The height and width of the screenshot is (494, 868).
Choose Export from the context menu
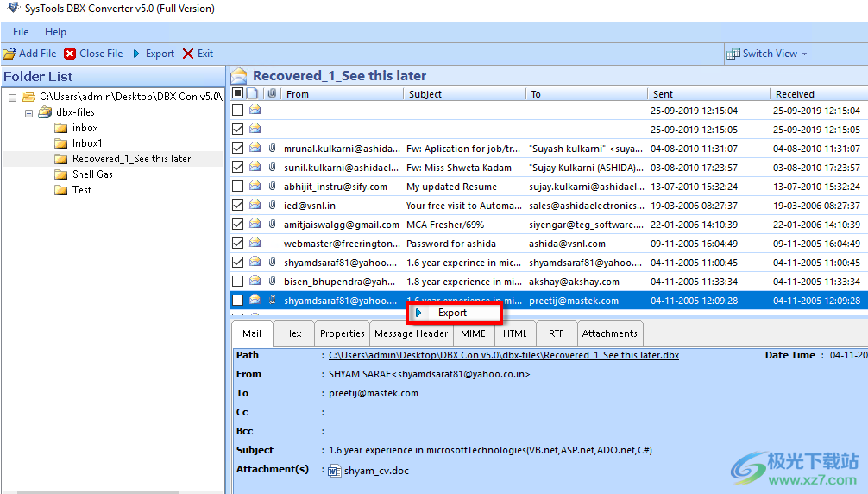[x=454, y=313]
